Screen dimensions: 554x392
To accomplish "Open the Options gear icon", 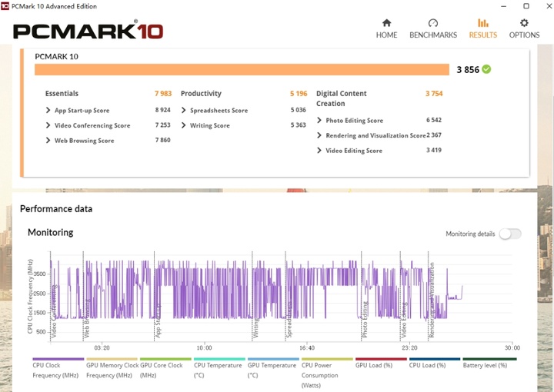I will coord(524,23).
